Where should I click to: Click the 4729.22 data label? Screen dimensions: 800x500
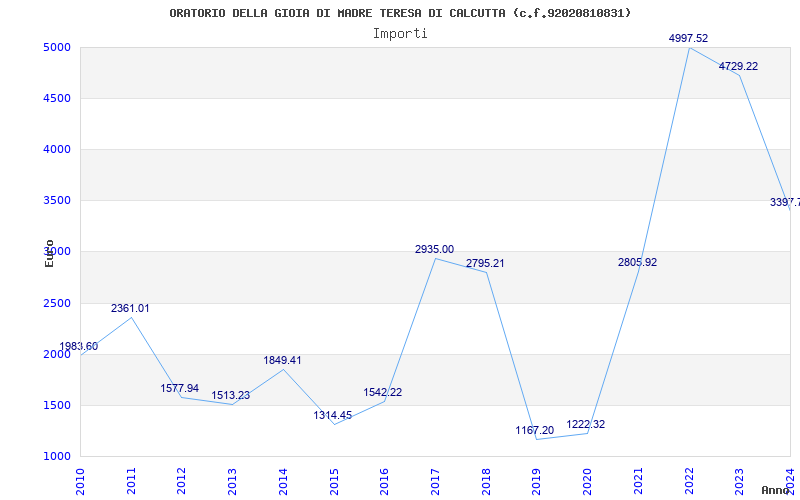[x=738, y=66]
